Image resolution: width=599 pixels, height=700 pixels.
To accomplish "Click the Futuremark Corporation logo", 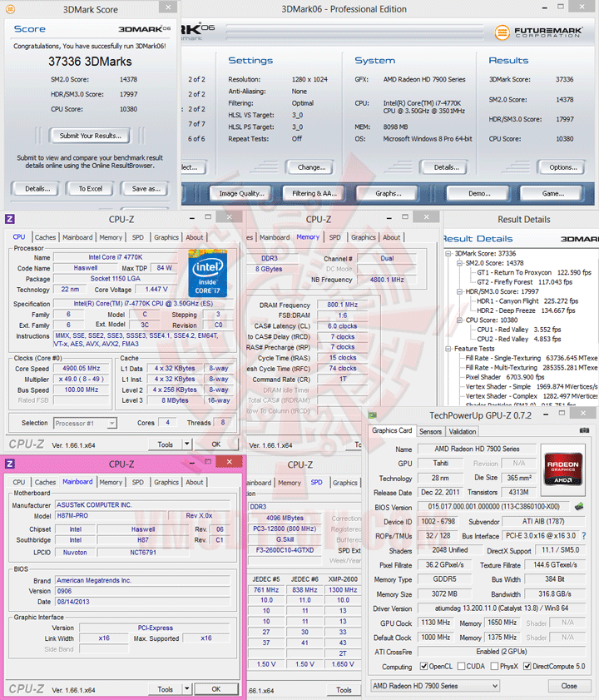I will click(538, 32).
